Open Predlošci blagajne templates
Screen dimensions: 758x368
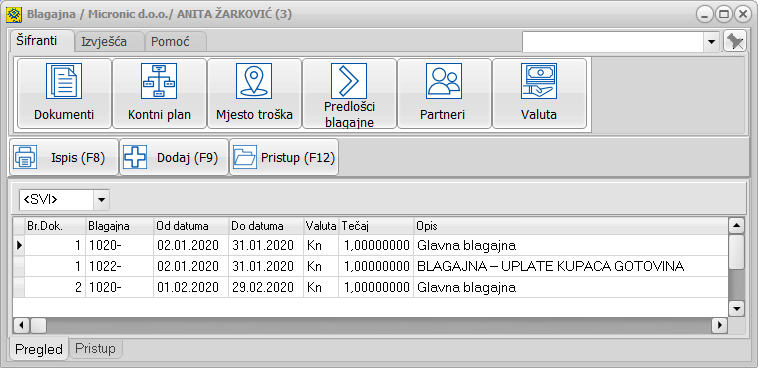[349, 93]
